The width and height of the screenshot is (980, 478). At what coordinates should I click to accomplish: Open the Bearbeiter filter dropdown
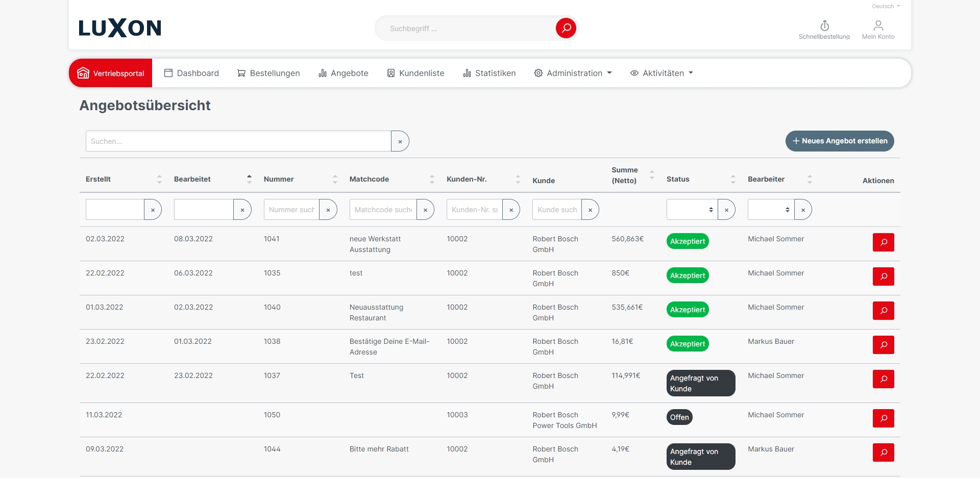click(x=770, y=210)
